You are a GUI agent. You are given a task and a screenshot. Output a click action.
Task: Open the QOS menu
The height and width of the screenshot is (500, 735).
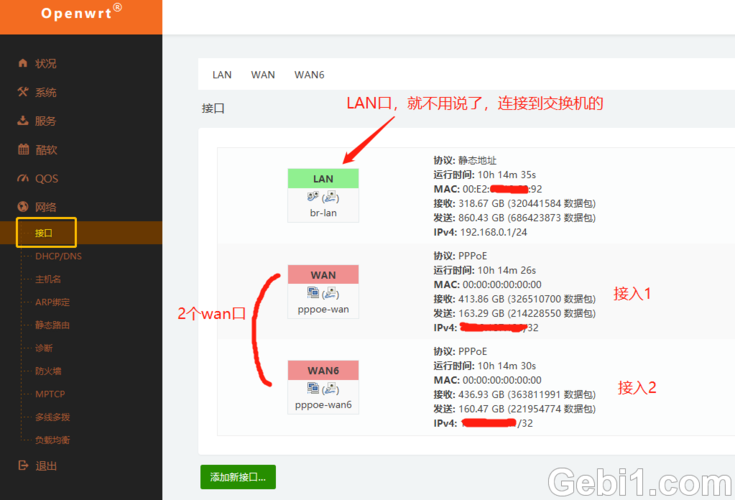46,179
